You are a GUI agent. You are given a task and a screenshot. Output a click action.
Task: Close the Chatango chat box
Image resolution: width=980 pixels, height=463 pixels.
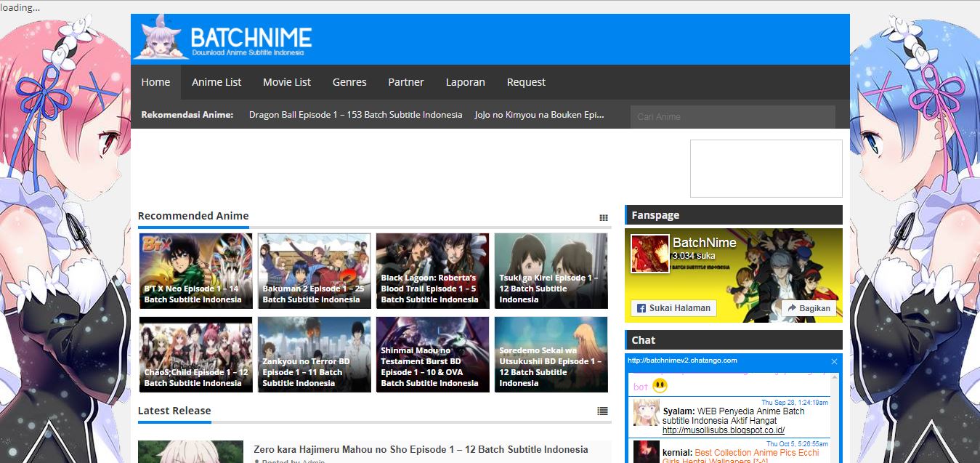(834, 361)
